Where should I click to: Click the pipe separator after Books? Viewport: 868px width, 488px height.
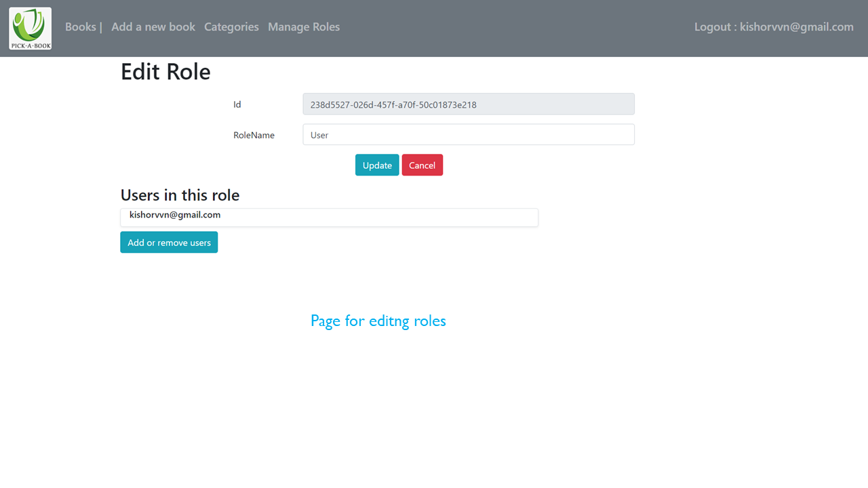pyautogui.click(x=100, y=27)
